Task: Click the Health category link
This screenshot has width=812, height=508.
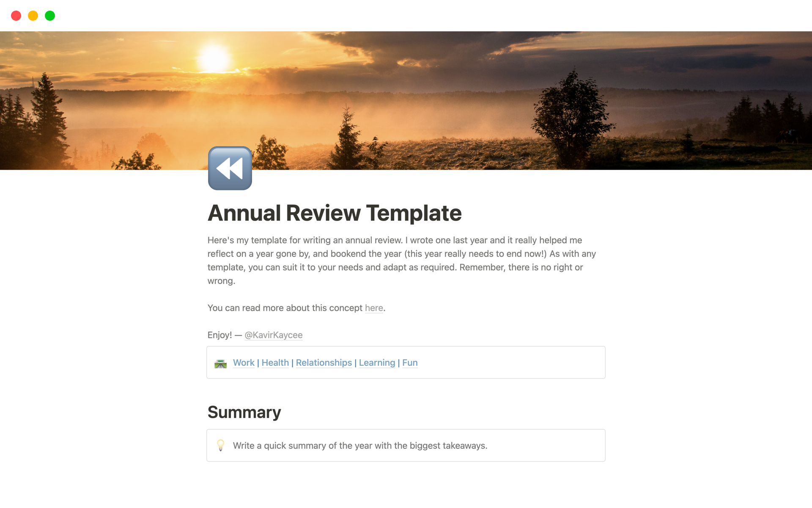Action: pos(275,362)
